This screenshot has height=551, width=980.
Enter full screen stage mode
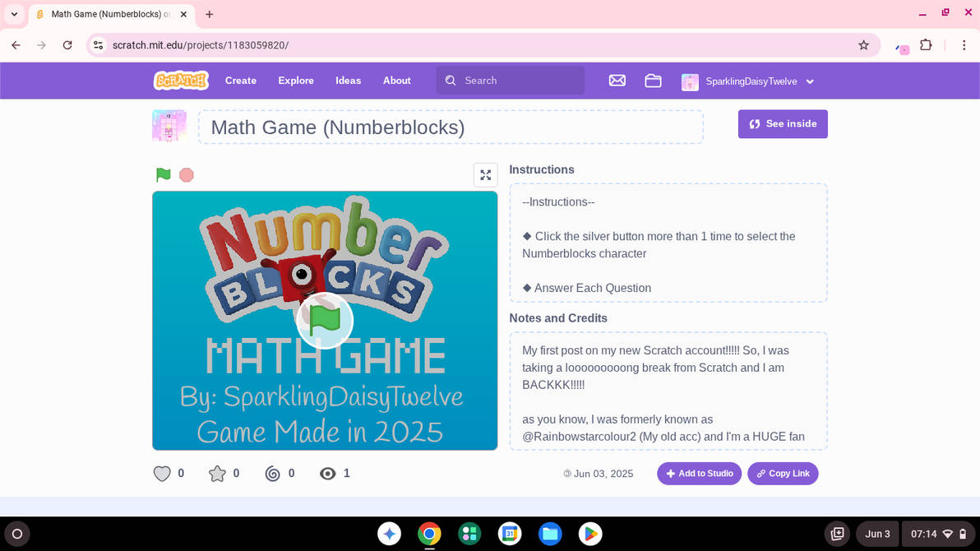coord(486,175)
